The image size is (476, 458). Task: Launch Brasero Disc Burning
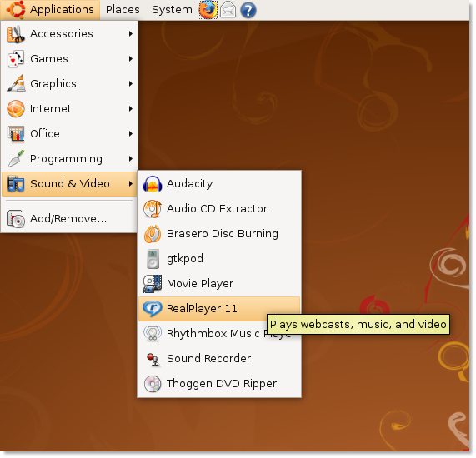219,234
